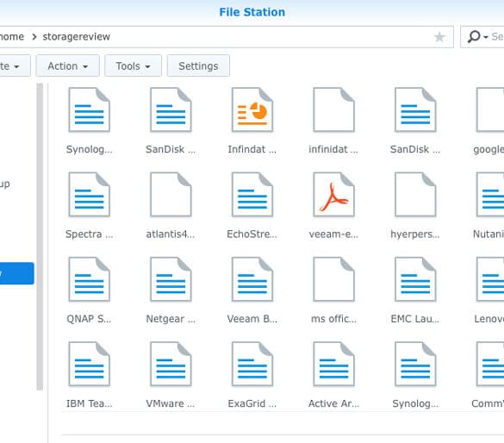Screen dimensions: 504x443
Task: Click the breadcrumb chevron after home
Action: pyautogui.click(x=34, y=37)
